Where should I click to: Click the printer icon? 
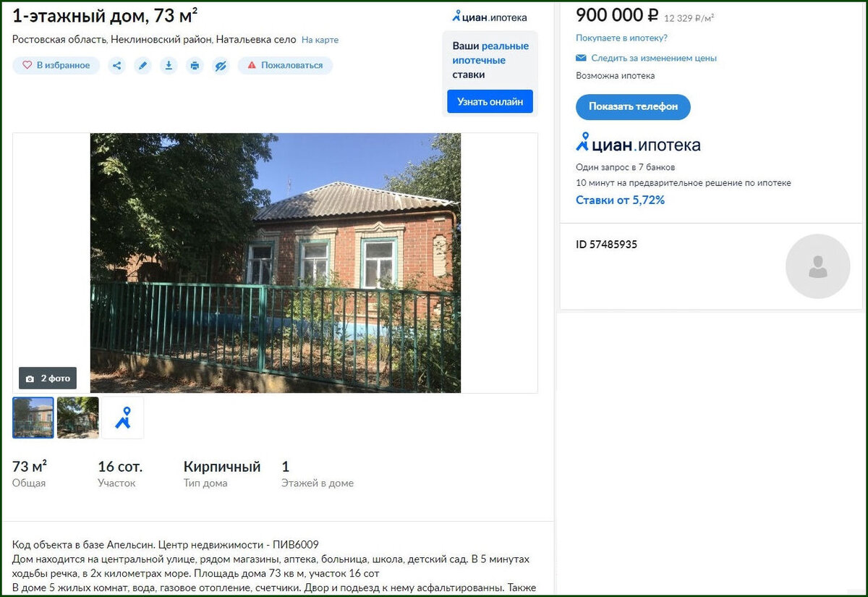point(195,66)
